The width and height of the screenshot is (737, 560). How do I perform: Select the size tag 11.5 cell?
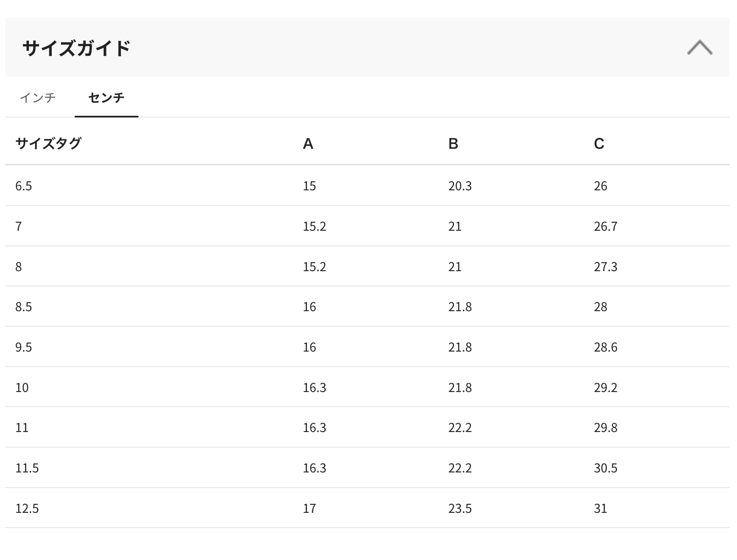[x=27, y=468]
